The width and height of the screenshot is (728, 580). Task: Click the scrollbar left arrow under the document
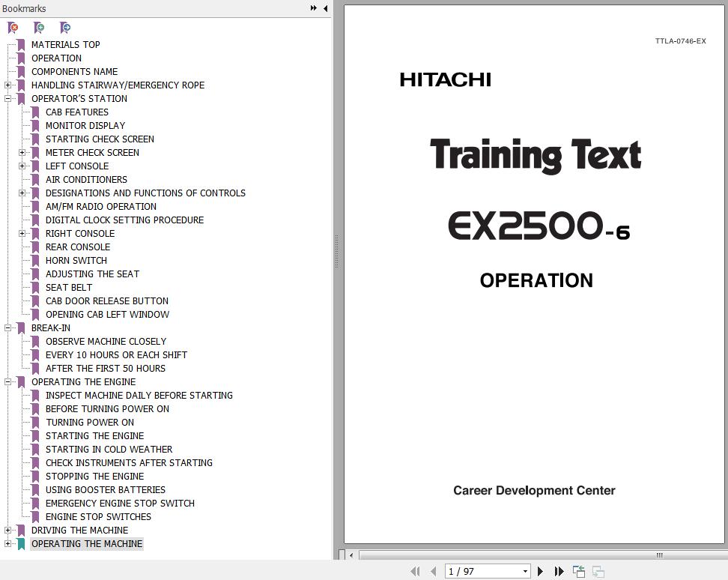pos(351,555)
